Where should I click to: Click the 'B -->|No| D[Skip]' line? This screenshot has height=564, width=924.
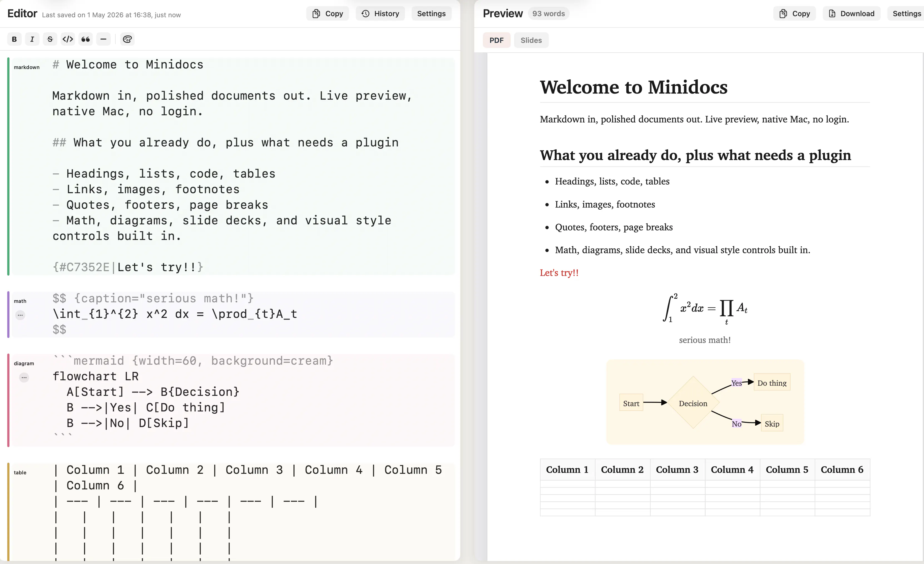coord(128,423)
